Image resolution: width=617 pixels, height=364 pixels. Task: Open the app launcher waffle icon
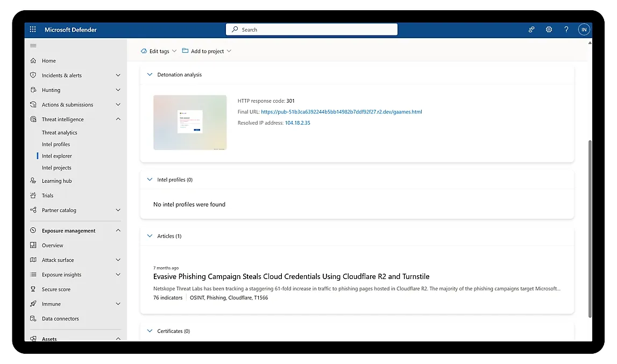33,30
